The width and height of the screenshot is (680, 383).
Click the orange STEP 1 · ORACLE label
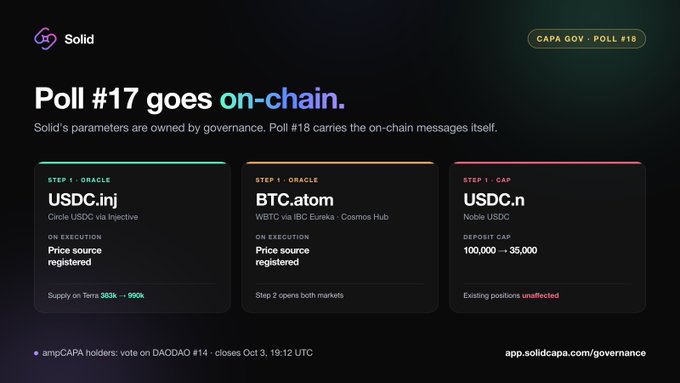(x=287, y=180)
